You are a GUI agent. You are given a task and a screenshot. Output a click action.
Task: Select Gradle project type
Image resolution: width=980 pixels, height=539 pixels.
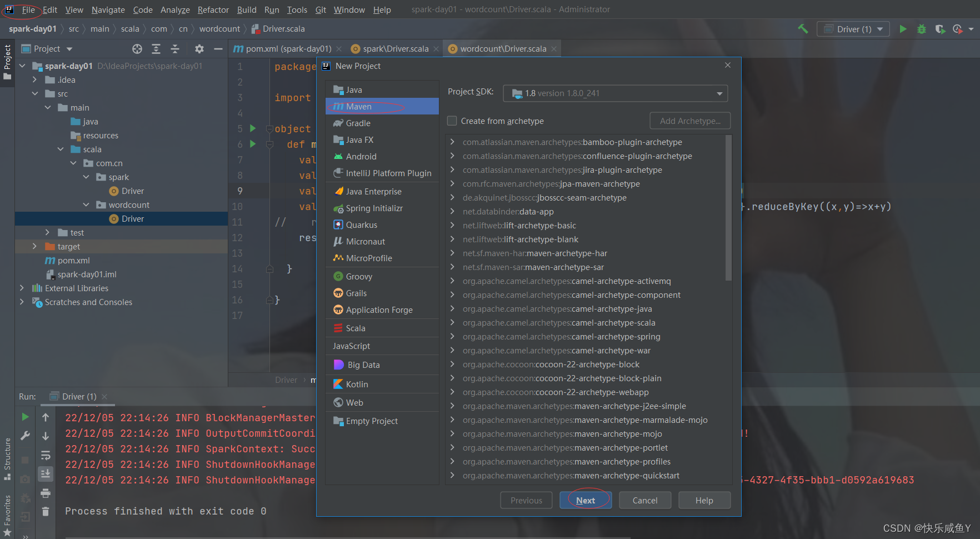[382, 123]
